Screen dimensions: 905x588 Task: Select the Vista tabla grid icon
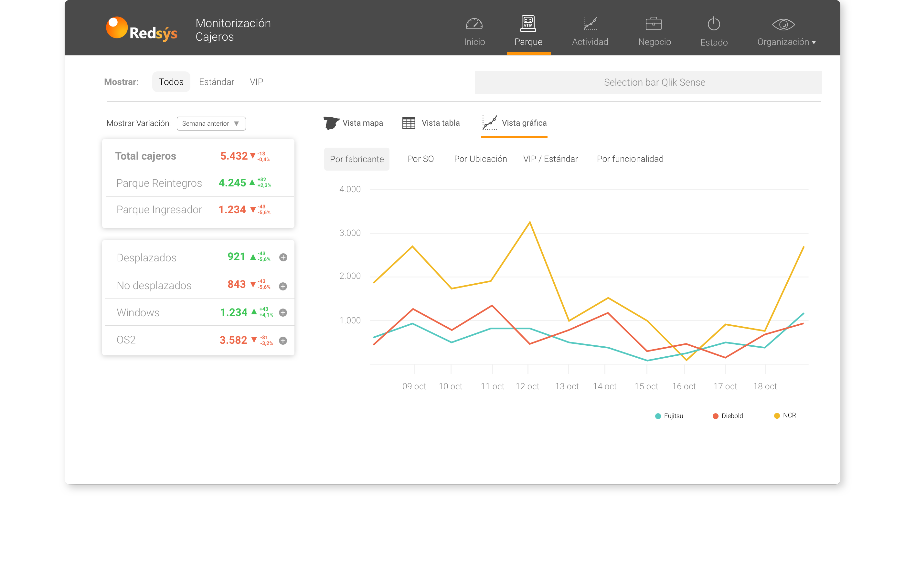coord(409,123)
